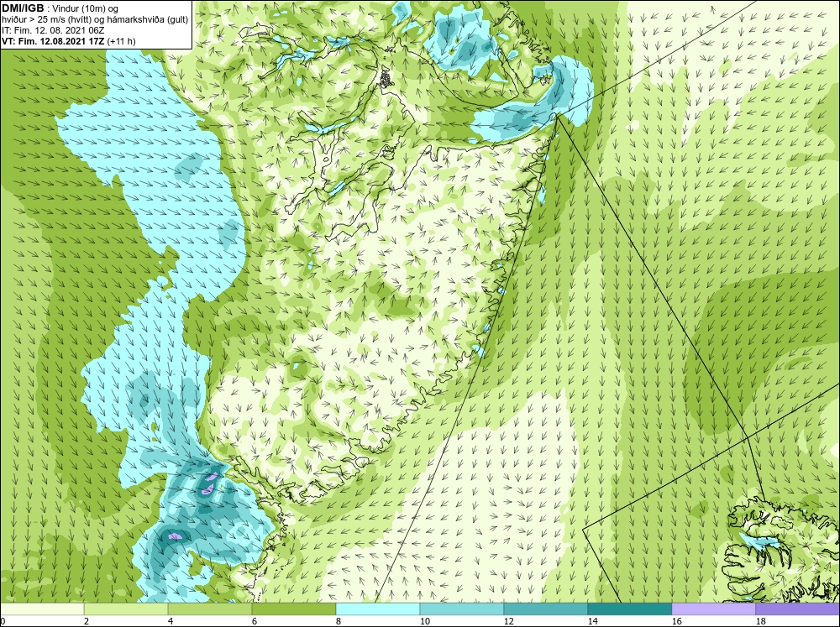The width and height of the screenshot is (840, 627).
Task: Click the 'hviður > 25 m/s (hvítt)' legend line
Action: (94, 20)
